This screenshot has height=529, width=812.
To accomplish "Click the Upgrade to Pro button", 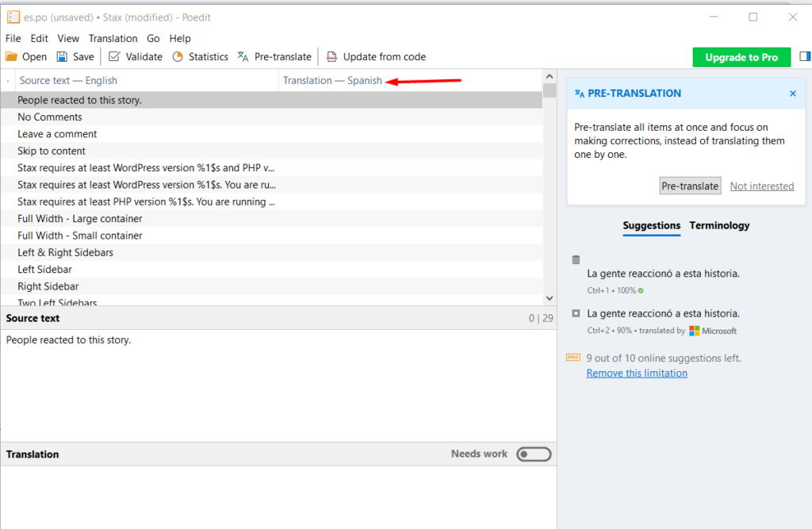I will point(741,57).
